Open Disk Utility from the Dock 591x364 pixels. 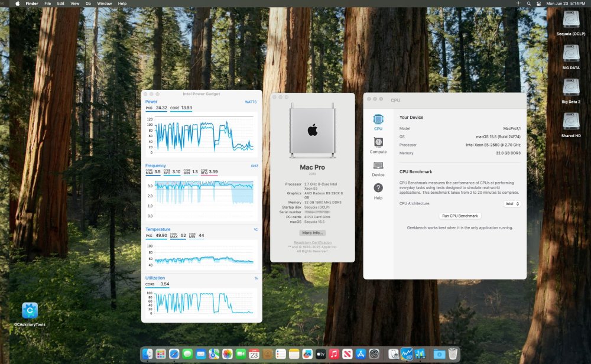[394, 354]
